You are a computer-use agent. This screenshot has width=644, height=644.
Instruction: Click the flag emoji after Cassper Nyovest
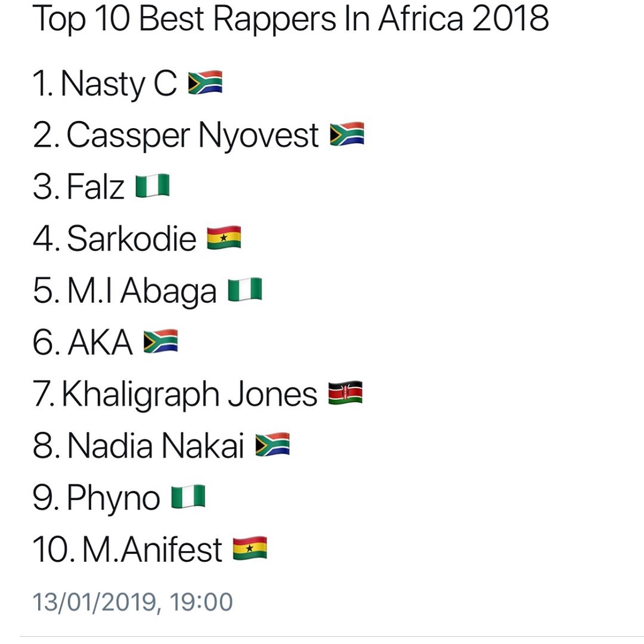(x=347, y=134)
